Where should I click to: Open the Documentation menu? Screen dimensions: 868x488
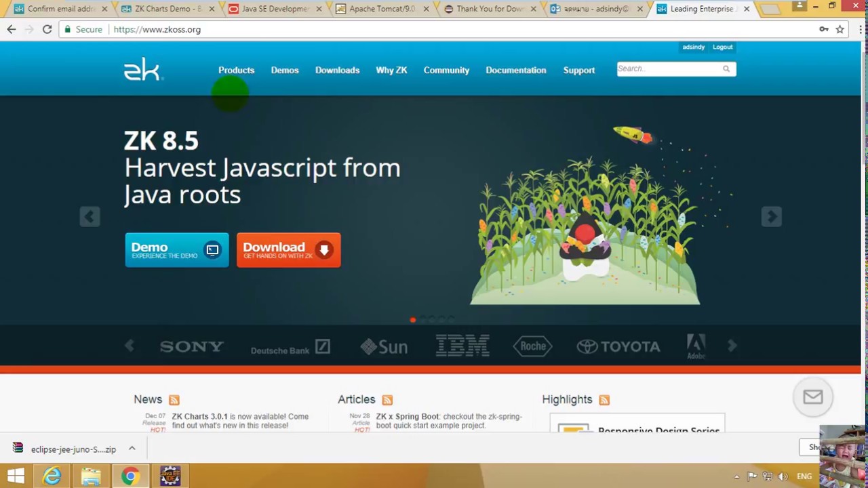[x=515, y=70]
